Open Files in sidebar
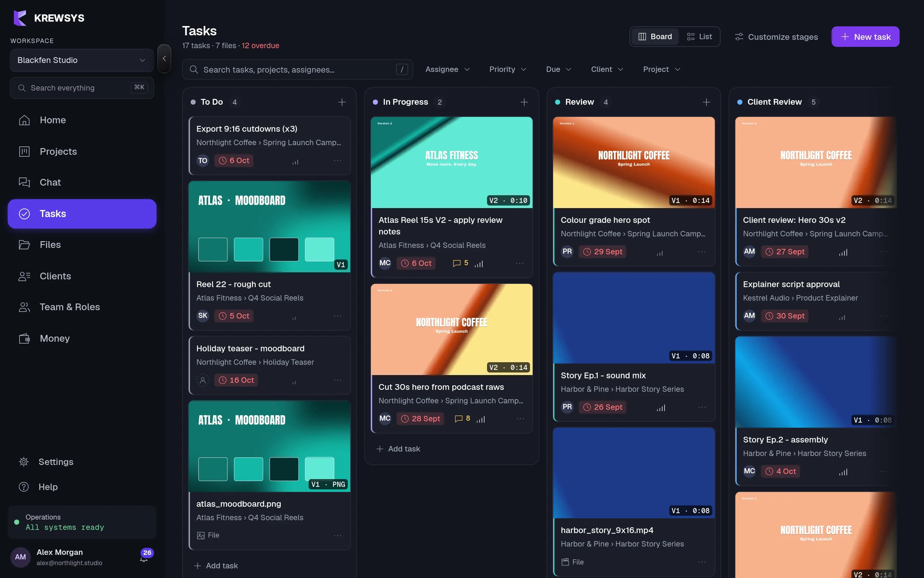Image resolution: width=924 pixels, height=578 pixels. (x=82, y=245)
